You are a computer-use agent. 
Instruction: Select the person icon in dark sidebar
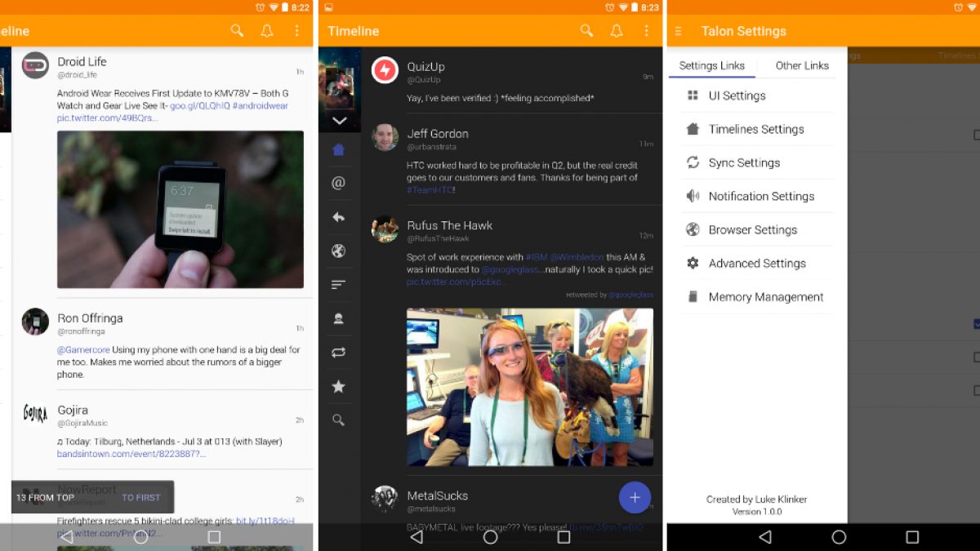[338, 319]
